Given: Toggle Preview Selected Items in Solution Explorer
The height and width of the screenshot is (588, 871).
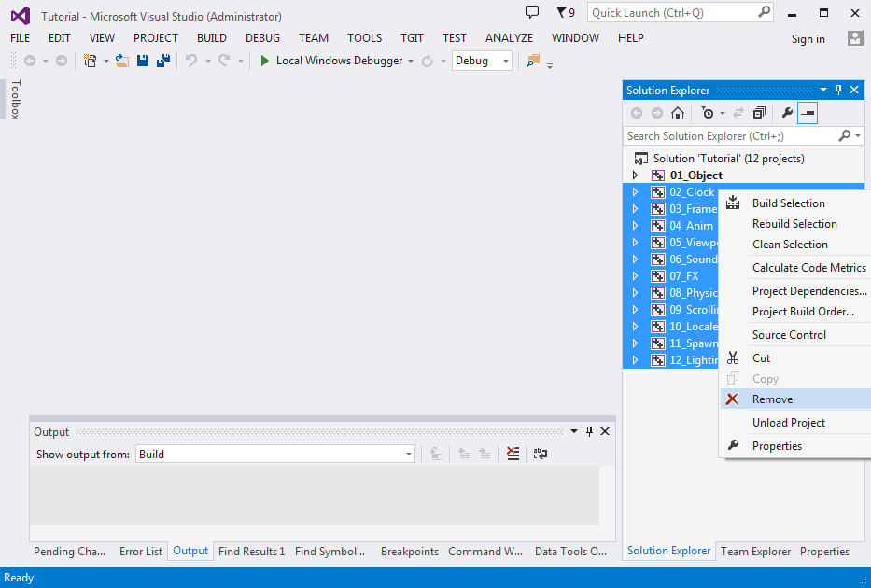Looking at the screenshot, I should [x=808, y=113].
